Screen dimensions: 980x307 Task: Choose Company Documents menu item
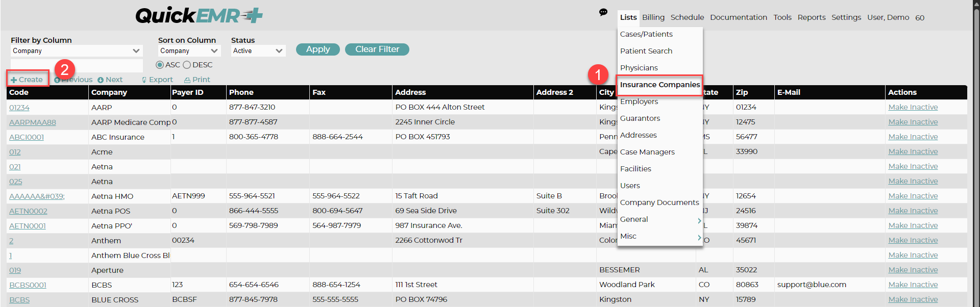click(660, 202)
